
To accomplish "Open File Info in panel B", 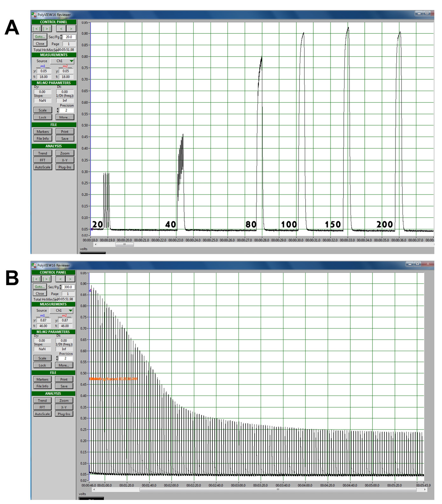I will (42, 386).
